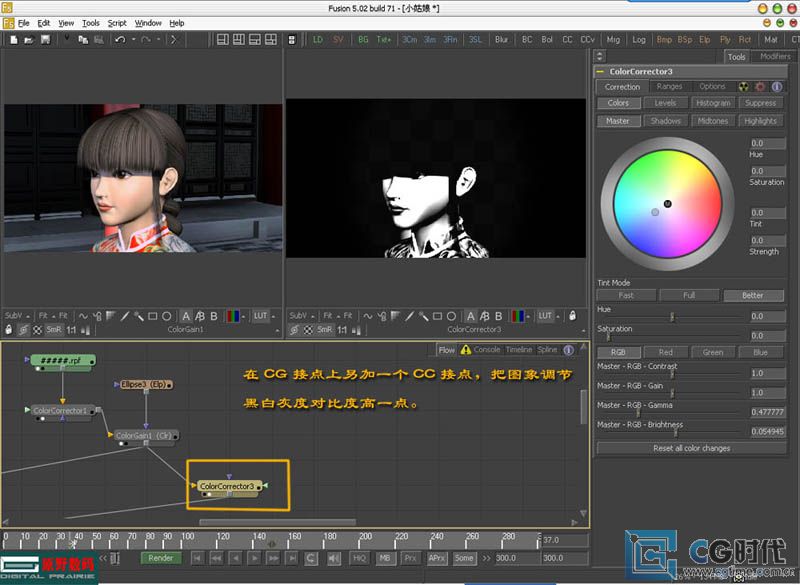Toggle the MB motion blur button

[385, 558]
